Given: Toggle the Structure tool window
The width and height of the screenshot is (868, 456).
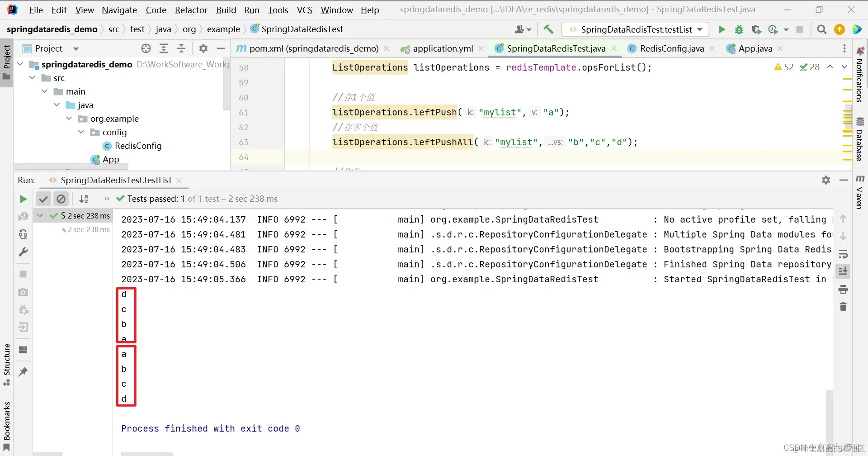Looking at the screenshot, I should coord(7,364).
